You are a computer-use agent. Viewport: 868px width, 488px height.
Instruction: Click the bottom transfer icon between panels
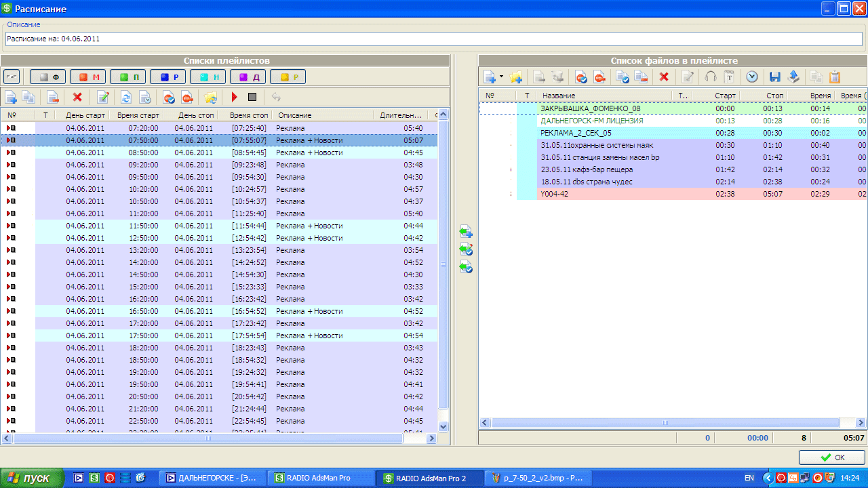(466, 267)
